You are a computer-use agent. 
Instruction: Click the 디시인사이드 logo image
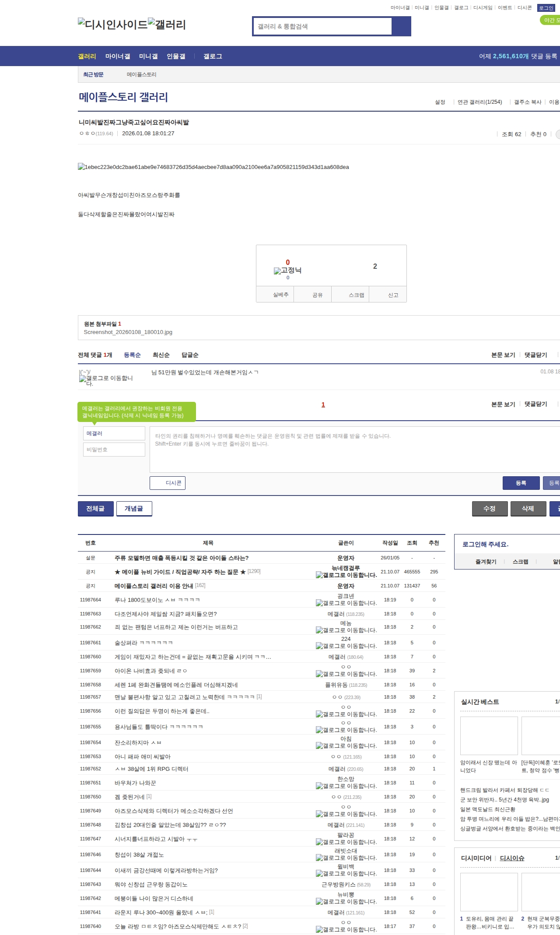click(113, 25)
